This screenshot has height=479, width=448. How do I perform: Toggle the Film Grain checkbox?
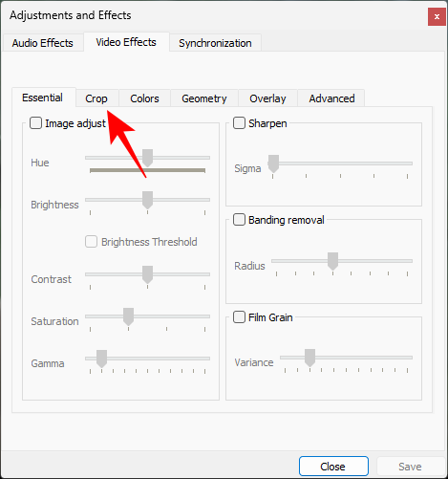coord(239,317)
